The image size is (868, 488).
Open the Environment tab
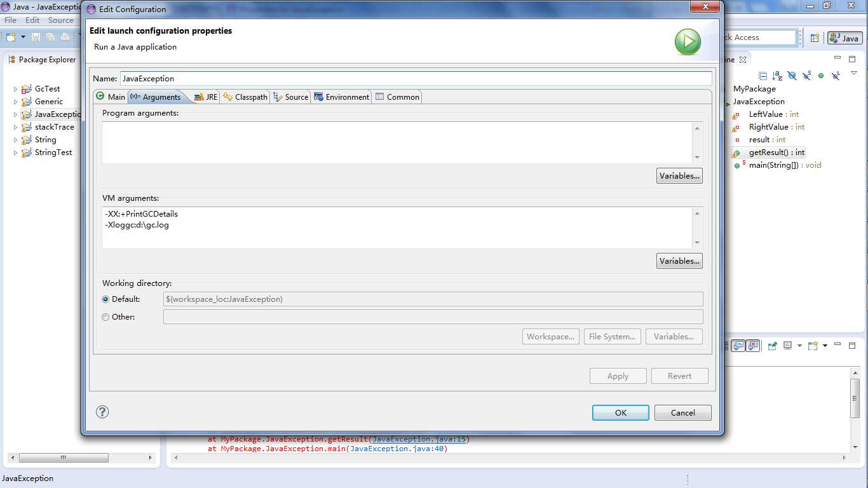click(341, 97)
